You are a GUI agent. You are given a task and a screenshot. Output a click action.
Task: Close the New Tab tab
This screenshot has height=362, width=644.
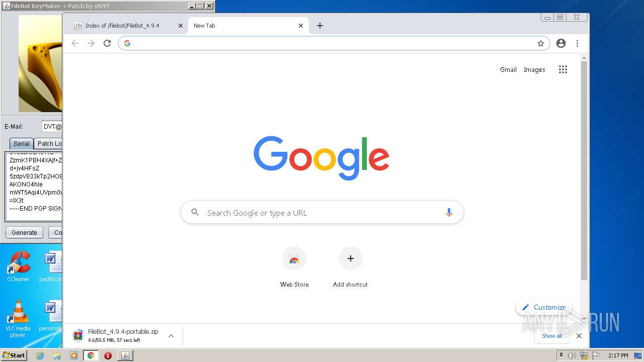[301, 26]
